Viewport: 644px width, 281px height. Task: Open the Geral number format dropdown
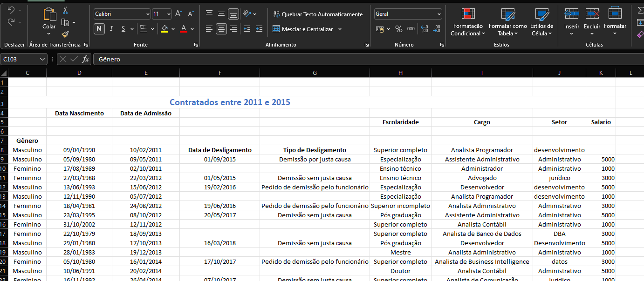click(439, 14)
